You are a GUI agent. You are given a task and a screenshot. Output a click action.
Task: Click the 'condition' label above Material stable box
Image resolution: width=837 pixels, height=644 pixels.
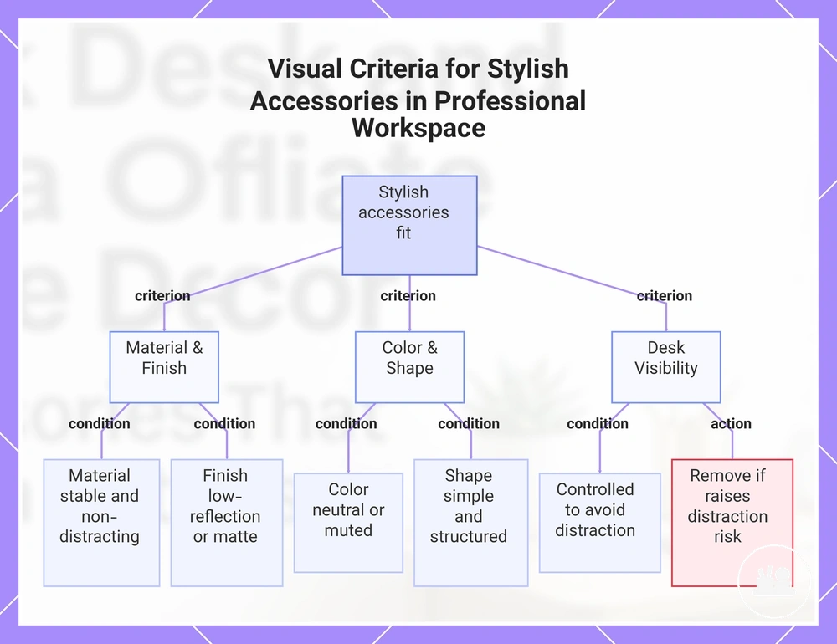coord(100,424)
